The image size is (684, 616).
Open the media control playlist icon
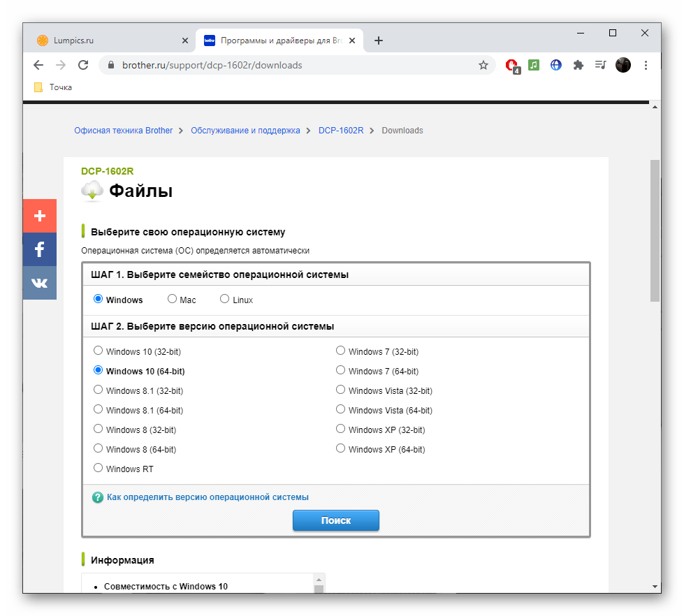pos(600,65)
